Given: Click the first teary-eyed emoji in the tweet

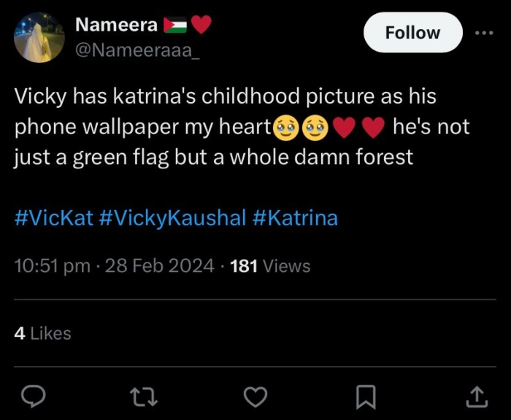Looking at the screenshot, I should [285, 128].
